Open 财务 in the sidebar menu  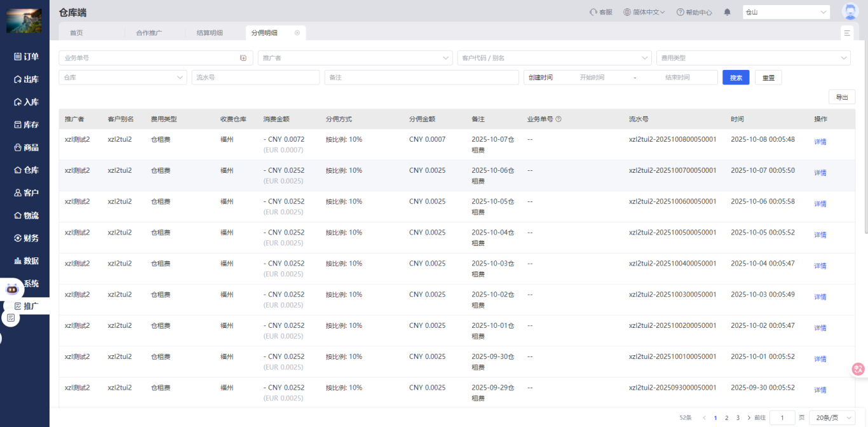[27, 238]
